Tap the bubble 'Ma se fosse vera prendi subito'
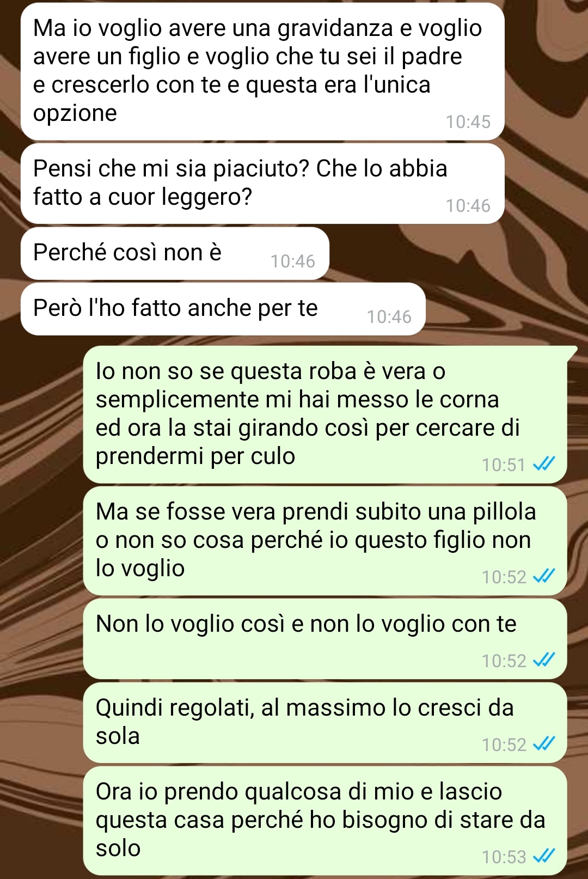Screen dimensions: 588x879 325,541
